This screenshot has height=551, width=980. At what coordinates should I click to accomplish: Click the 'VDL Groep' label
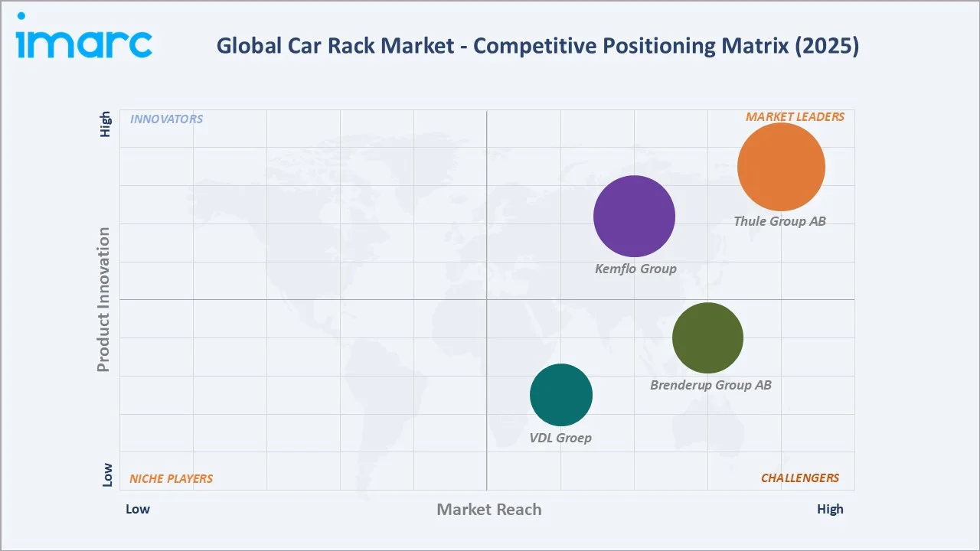point(560,438)
